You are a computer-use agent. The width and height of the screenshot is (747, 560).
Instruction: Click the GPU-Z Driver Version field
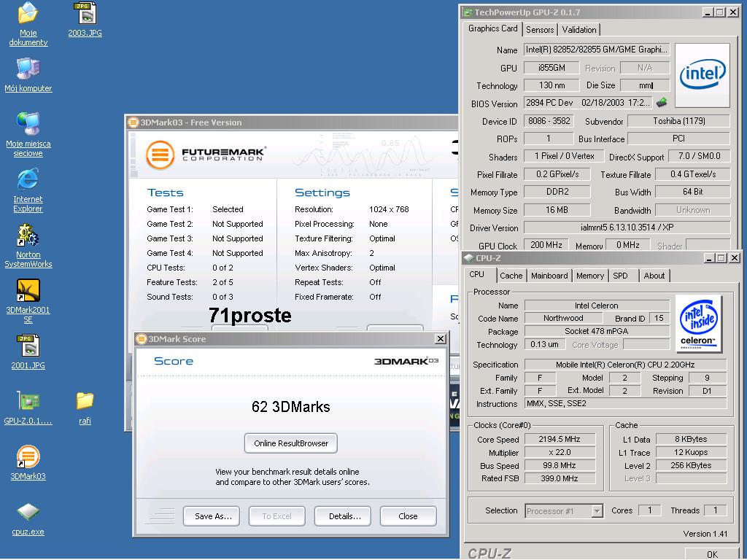click(x=627, y=227)
